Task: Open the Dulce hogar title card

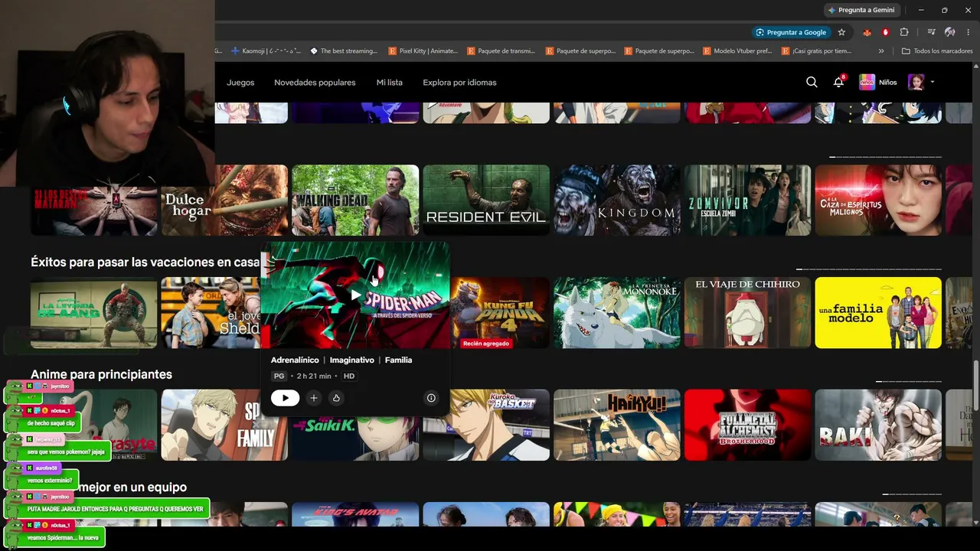Action: click(x=224, y=200)
